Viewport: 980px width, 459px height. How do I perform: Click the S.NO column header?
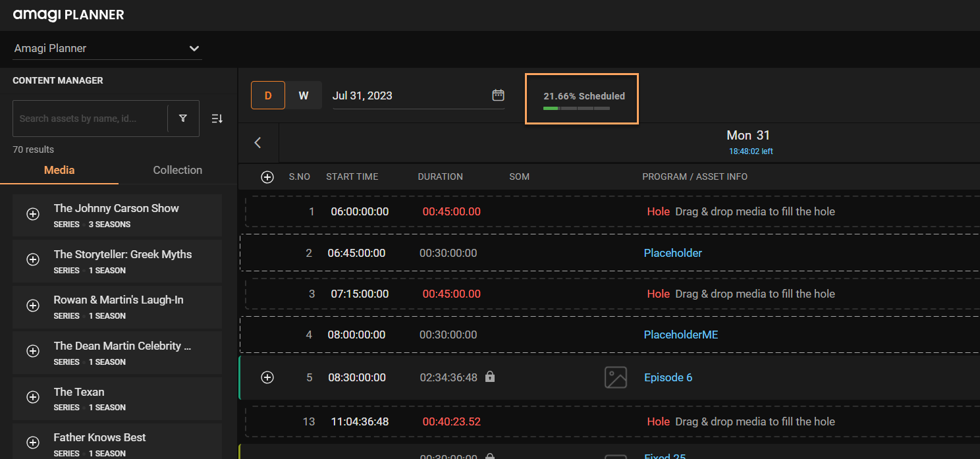coord(300,176)
